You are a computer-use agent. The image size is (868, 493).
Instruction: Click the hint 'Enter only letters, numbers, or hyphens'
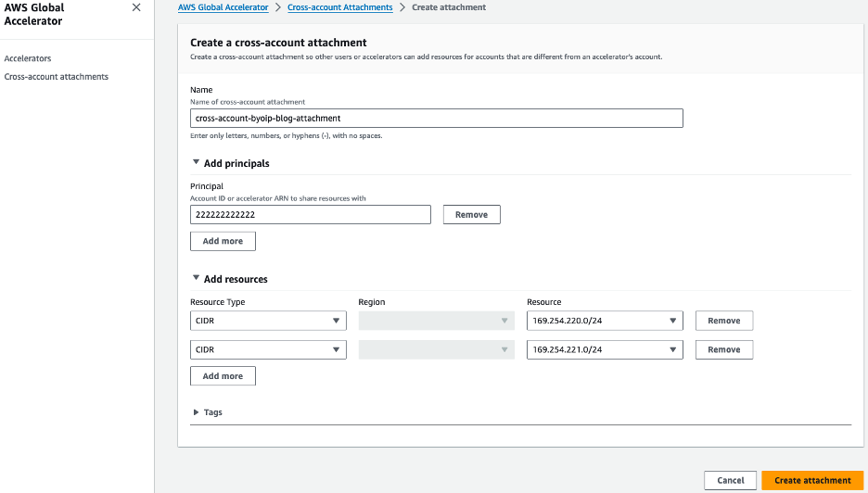pos(287,135)
